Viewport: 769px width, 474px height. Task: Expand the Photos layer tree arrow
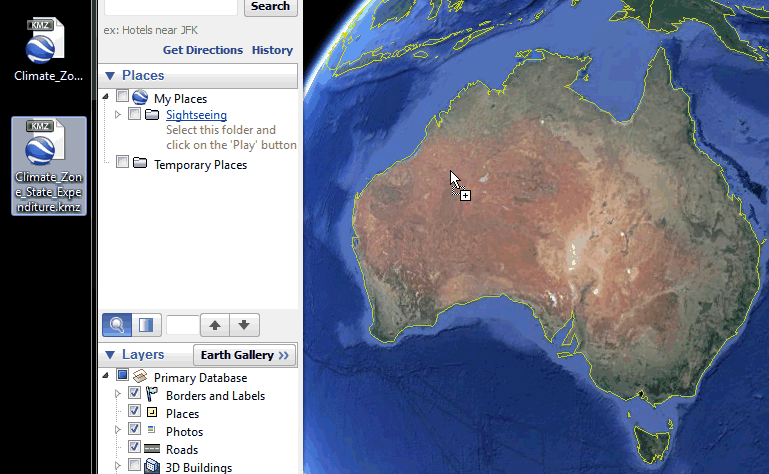(118, 431)
